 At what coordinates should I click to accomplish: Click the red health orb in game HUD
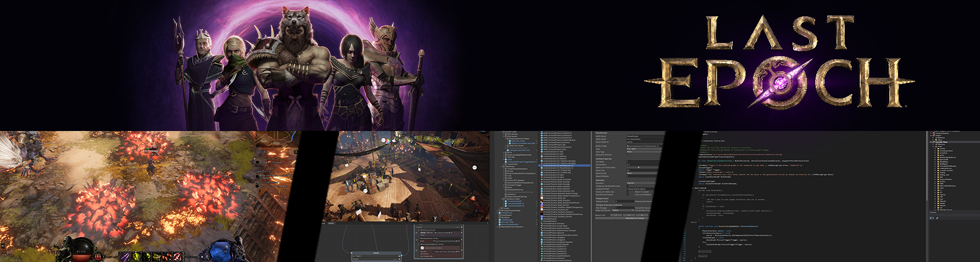point(83,249)
